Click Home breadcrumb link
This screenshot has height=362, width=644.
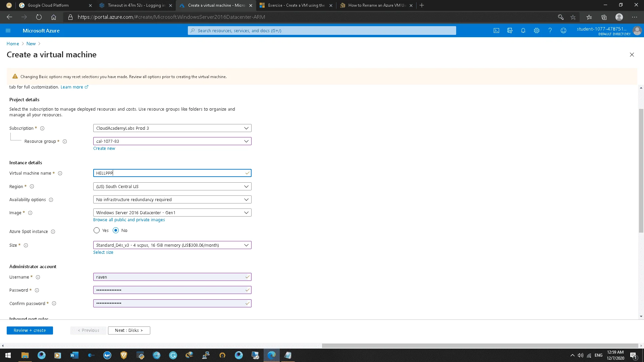[x=13, y=44]
